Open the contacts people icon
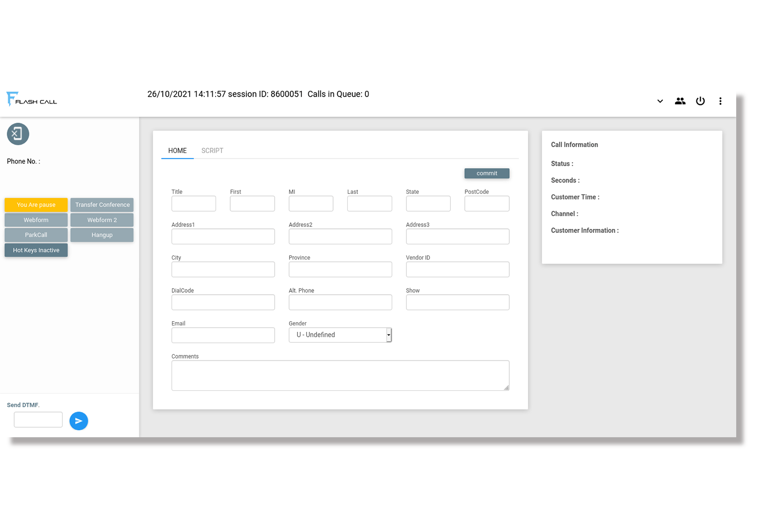The image size is (758, 532). [x=680, y=100]
